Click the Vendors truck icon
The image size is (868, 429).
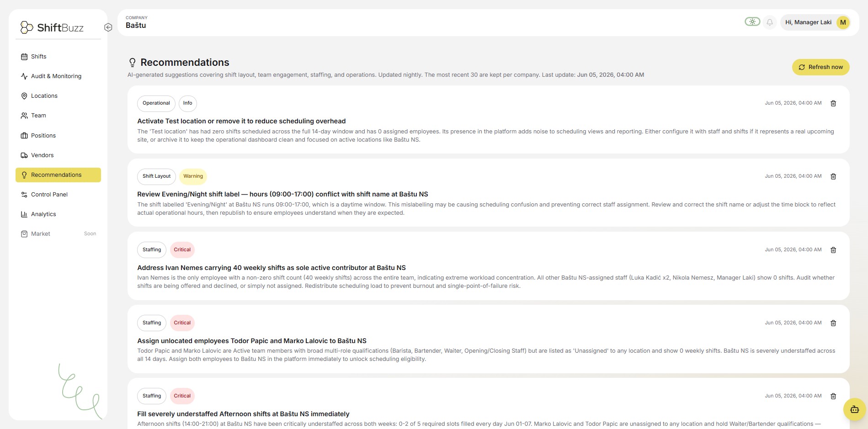[24, 155]
